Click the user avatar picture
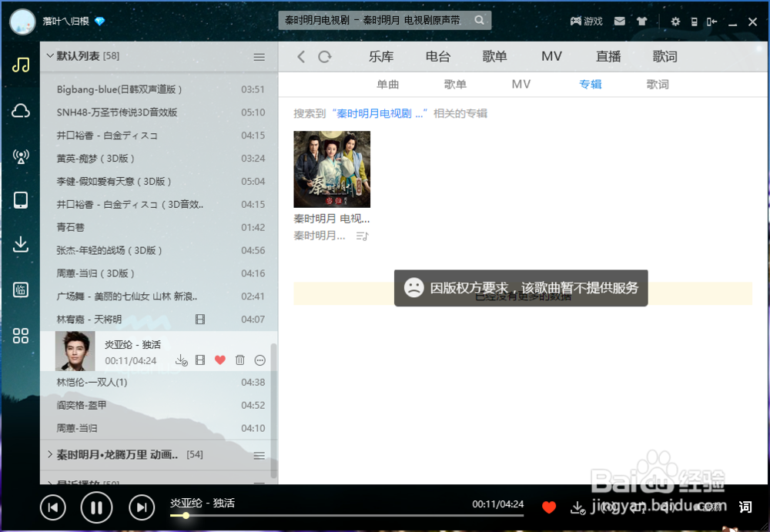Image resolution: width=770 pixels, height=532 pixels. pyautogui.click(x=22, y=22)
